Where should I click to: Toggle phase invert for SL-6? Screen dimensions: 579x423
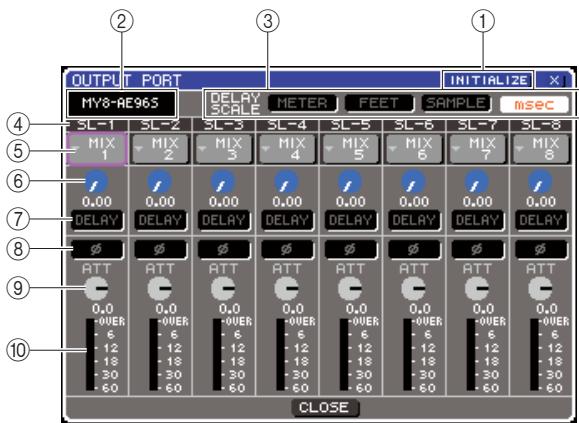point(415,250)
